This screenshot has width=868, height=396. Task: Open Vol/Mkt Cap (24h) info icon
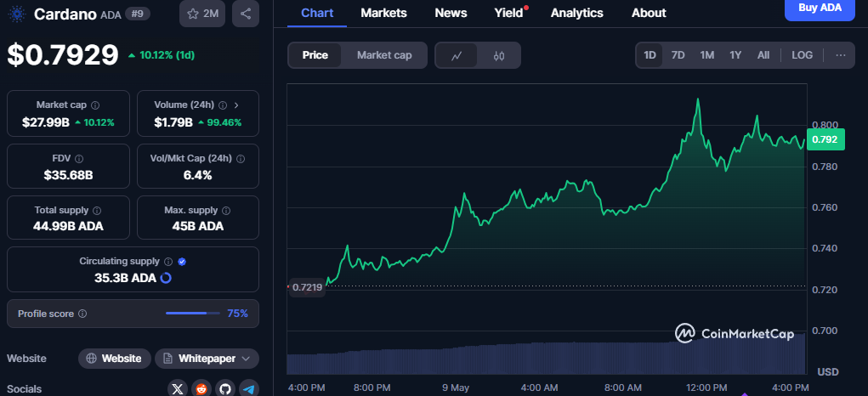tap(241, 159)
